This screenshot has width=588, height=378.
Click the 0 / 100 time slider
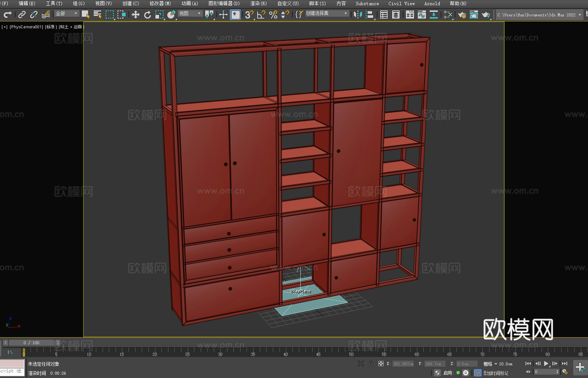pyautogui.click(x=32, y=343)
